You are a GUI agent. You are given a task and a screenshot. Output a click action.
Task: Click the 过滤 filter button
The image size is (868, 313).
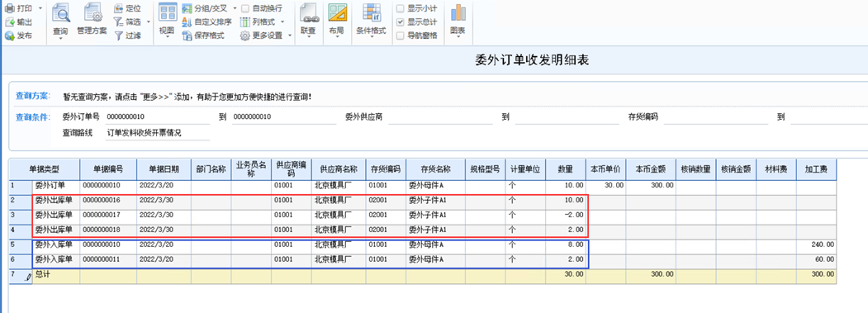(127, 36)
